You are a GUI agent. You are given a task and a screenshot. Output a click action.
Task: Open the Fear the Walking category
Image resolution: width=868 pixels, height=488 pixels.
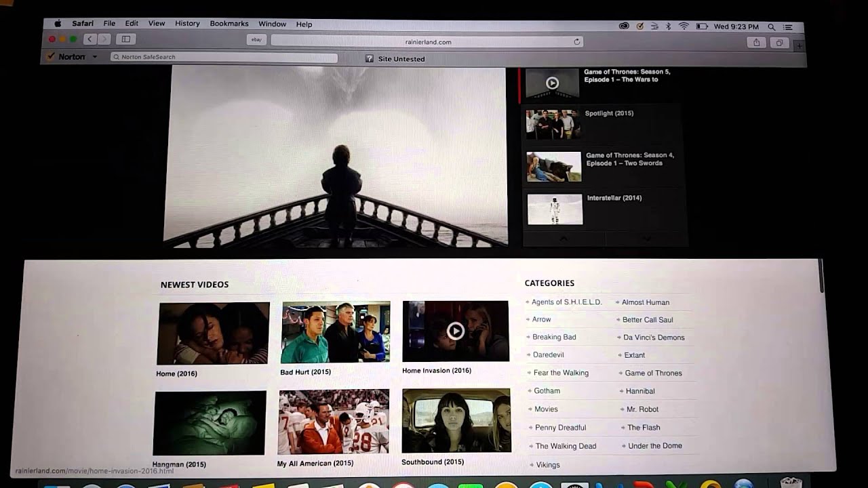(561, 373)
